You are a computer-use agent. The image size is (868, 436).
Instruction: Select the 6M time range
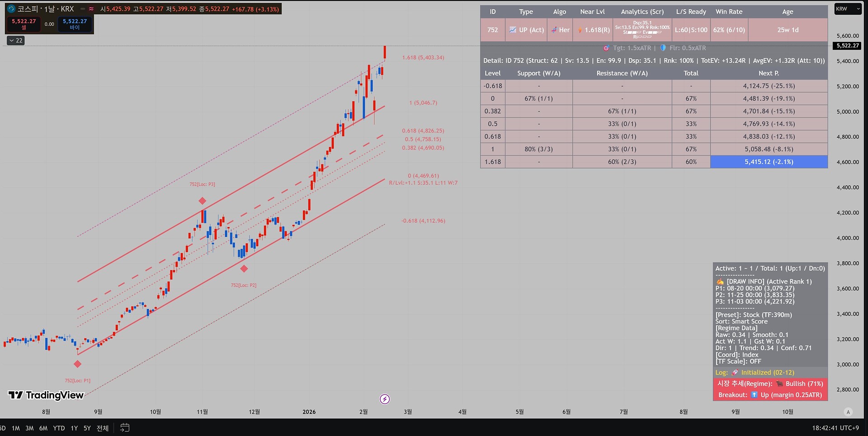[43, 428]
